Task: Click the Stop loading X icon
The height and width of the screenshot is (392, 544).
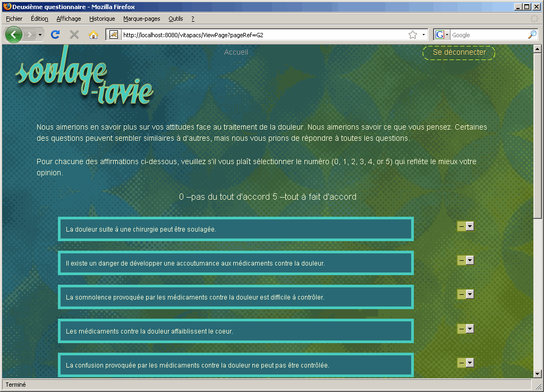Action: pyautogui.click(x=74, y=35)
